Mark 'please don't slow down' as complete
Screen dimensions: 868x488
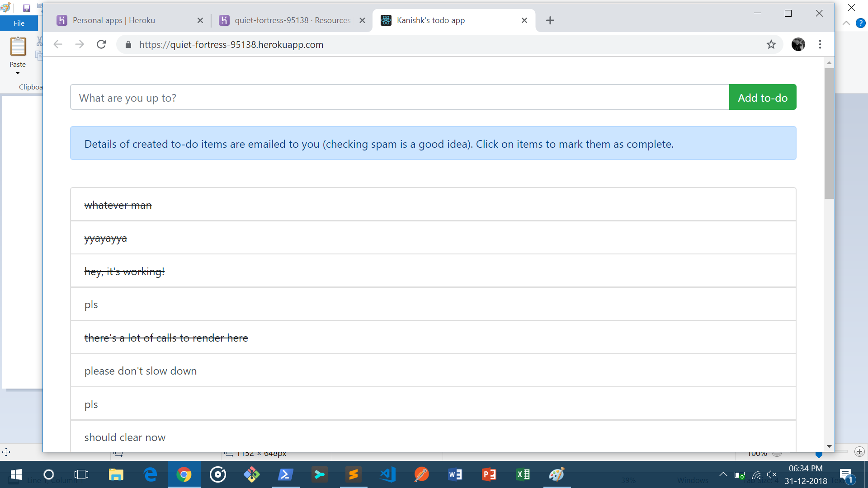coord(141,371)
